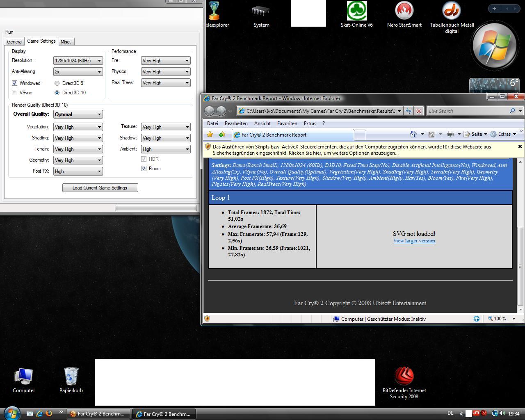Screen dimensions: 525x420
Task: Click Load Current Game Settings button
Action: click(x=100, y=187)
